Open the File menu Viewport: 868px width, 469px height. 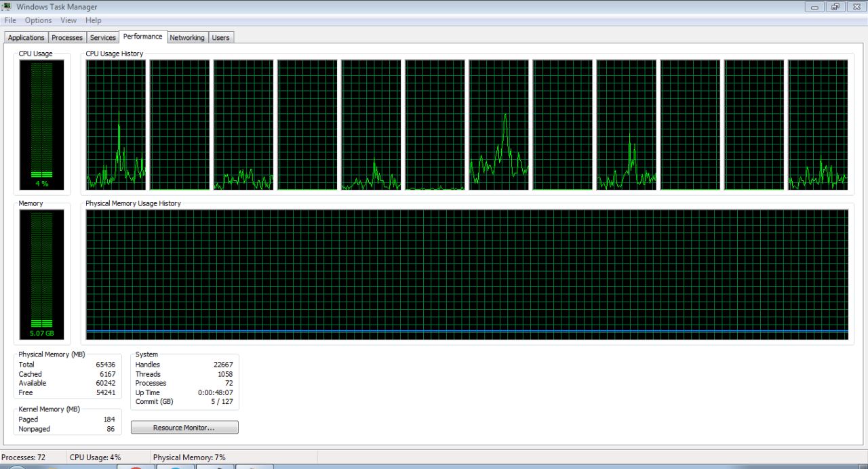10,20
